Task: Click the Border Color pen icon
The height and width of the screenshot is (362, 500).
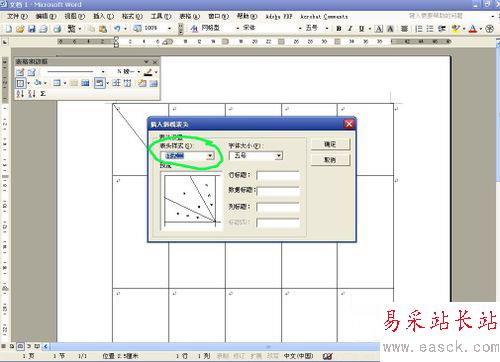Action: pos(148,72)
